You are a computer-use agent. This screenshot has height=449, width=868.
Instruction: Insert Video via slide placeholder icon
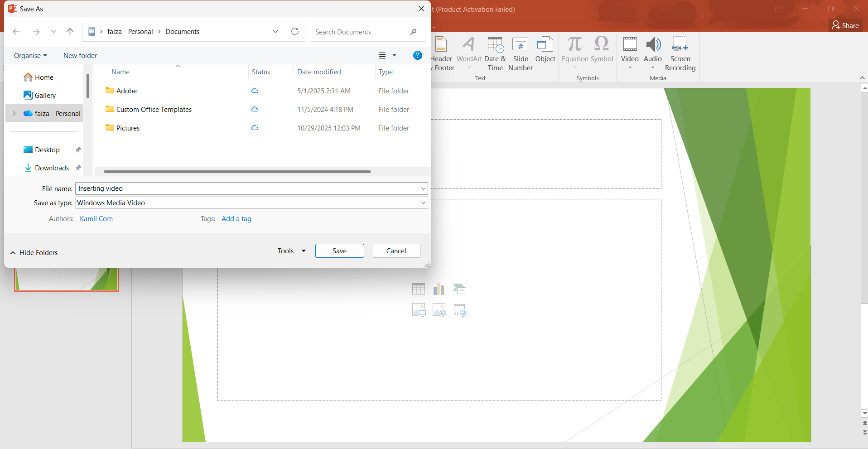[460, 310]
